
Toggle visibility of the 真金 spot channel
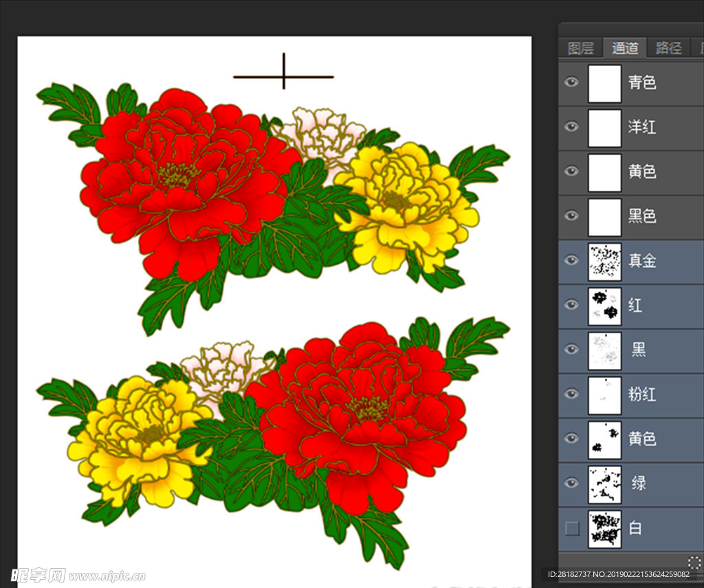coord(571,260)
